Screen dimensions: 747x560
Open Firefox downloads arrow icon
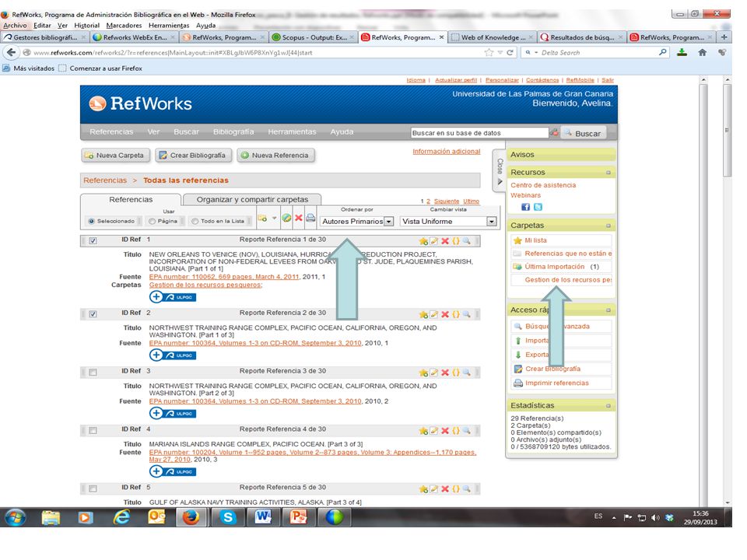click(682, 52)
